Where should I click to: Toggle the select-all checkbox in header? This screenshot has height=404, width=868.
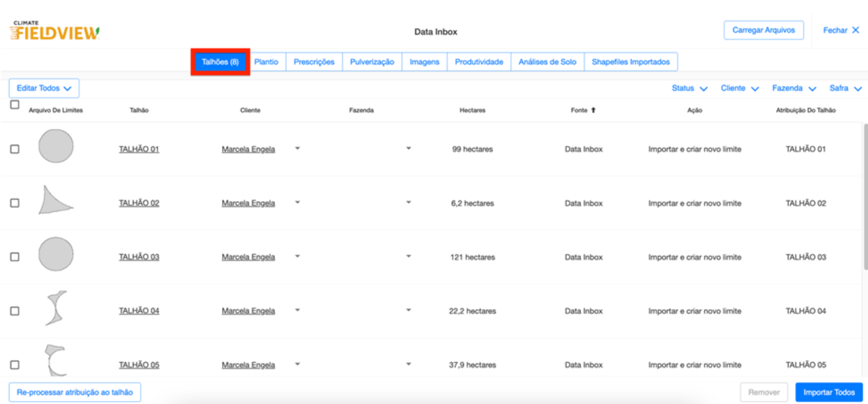(15, 105)
